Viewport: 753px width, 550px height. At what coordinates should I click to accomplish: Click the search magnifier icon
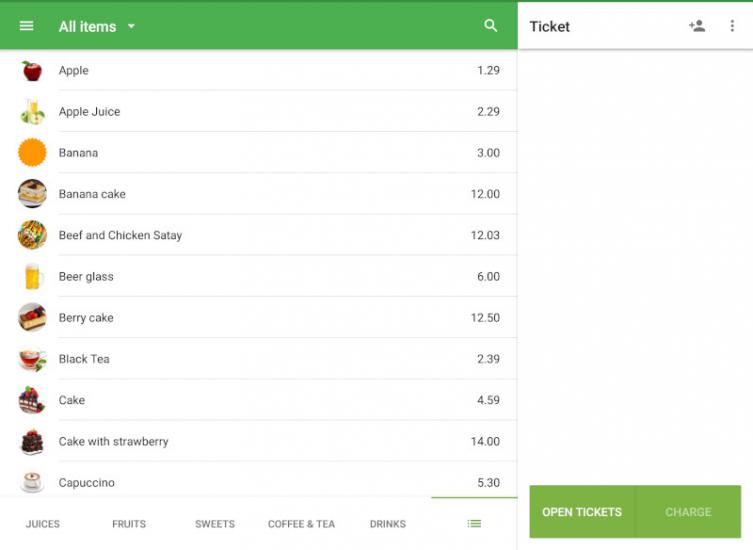(x=490, y=26)
